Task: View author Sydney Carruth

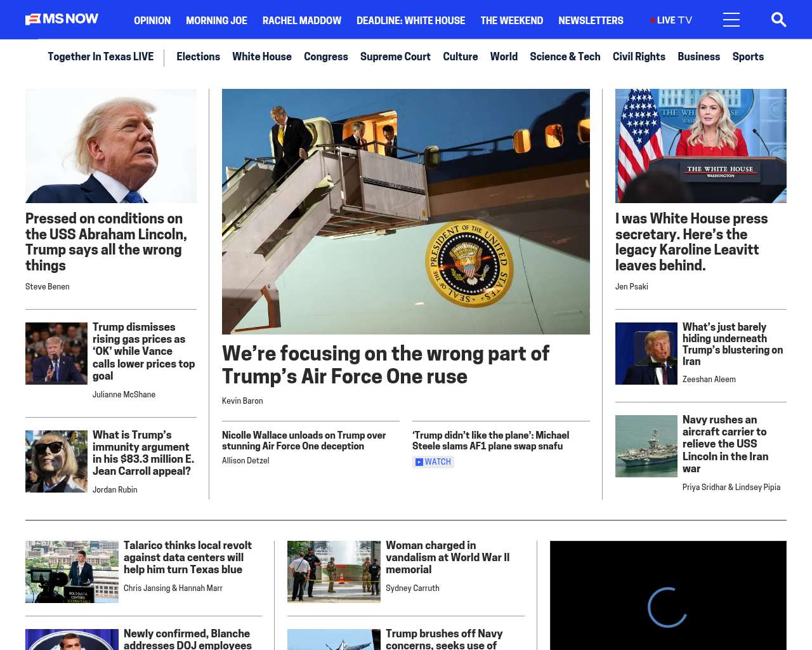Action: tap(412, 588)
